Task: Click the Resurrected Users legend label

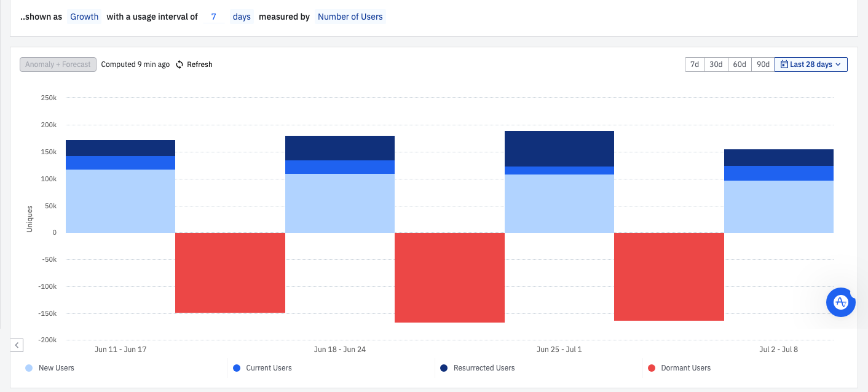Action: coord(484,368)
